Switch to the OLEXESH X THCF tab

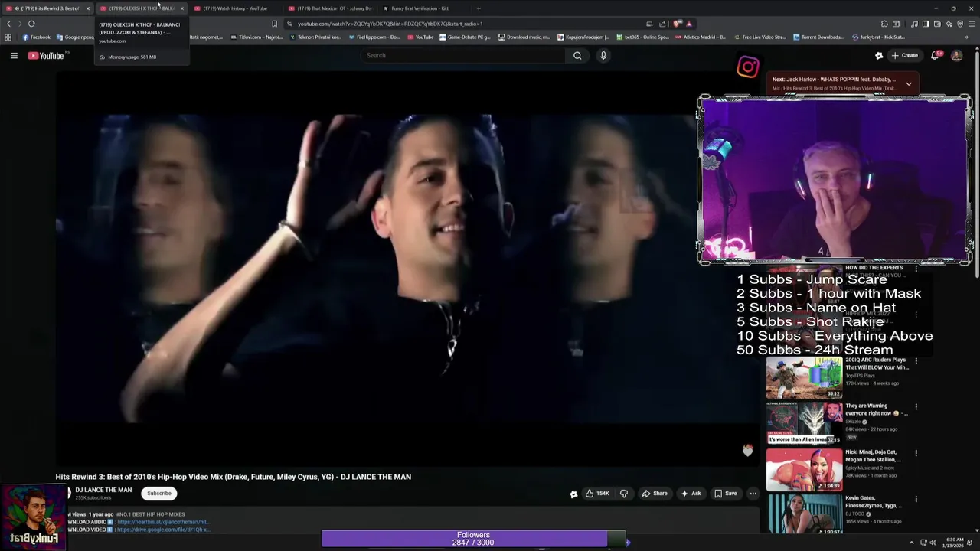[141, 8]
